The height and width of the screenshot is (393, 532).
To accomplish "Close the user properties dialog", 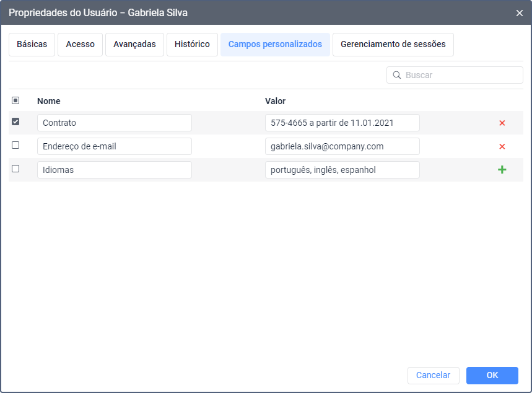I will point(519,13).
